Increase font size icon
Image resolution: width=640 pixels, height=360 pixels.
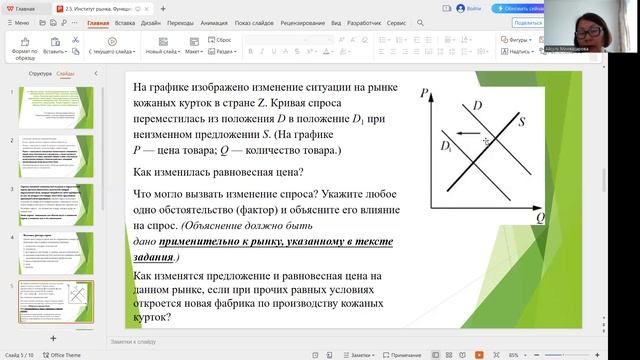pyautogui.click(x=342, y=40)
